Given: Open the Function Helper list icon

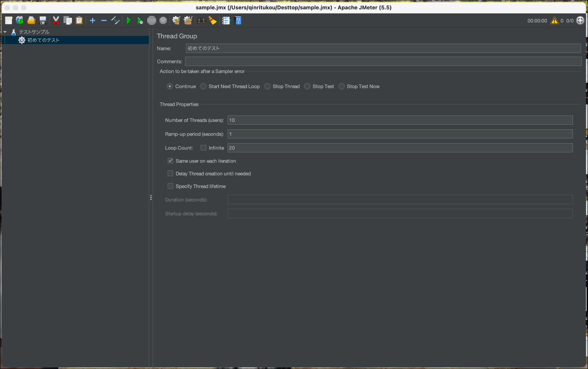Looking at the screenshot, I should click(226, 21).
